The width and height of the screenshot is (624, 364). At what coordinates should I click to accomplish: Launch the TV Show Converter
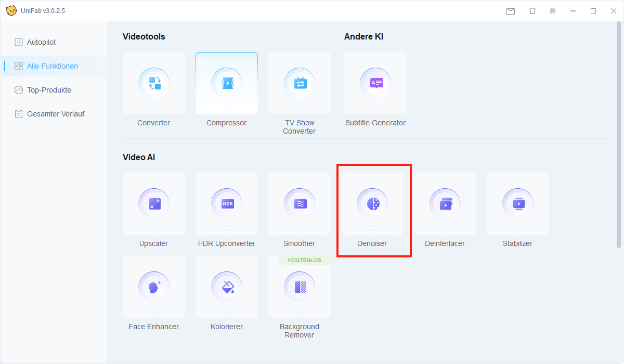(300, 83)
